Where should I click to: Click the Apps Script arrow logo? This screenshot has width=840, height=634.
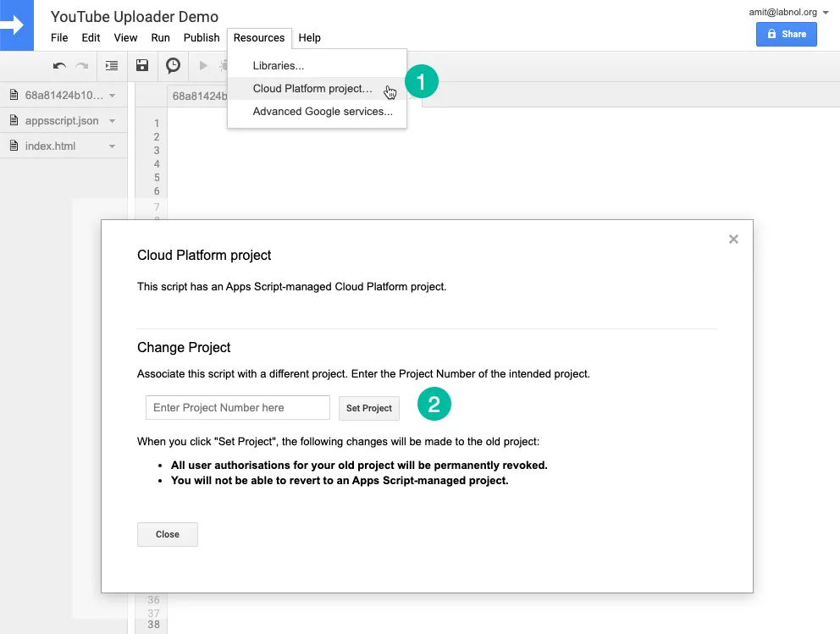(17, 25)
